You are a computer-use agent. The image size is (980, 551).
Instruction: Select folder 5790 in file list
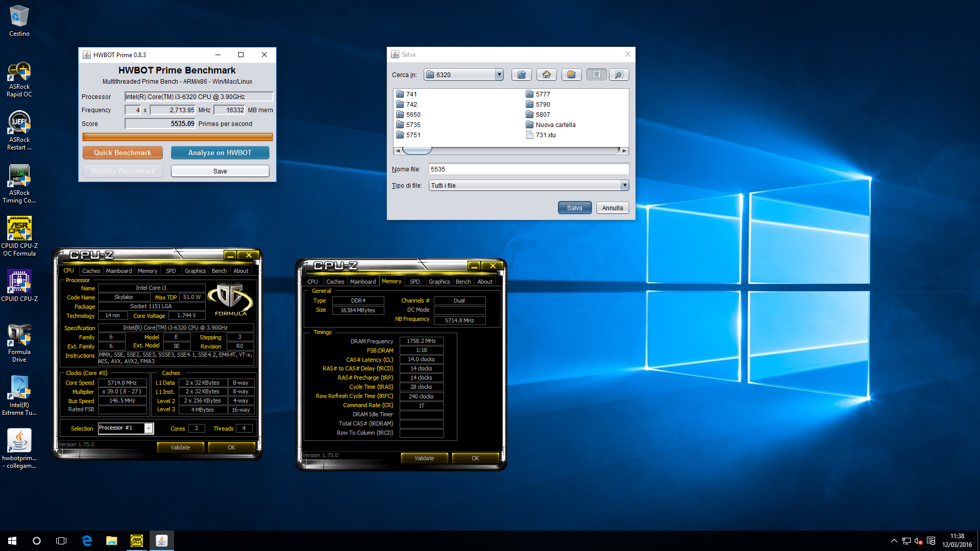538,104
